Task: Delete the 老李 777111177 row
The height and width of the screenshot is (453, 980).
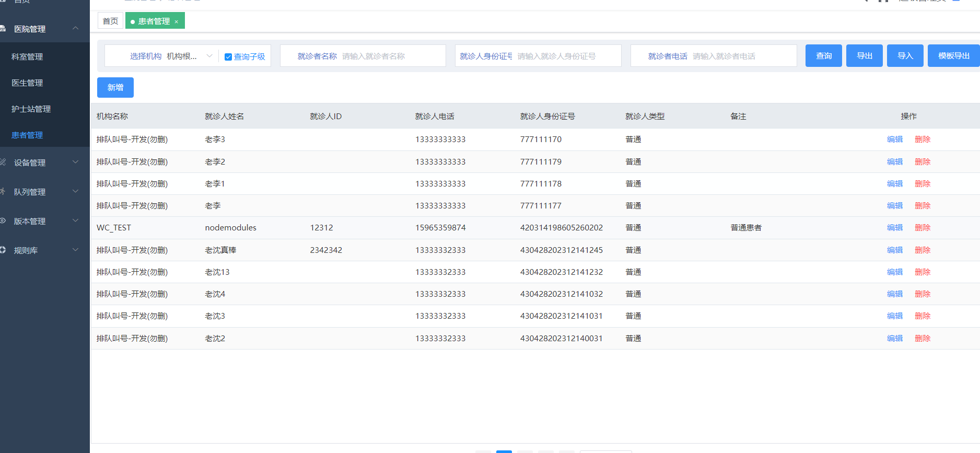Action: pyautogui.click(x=923, y=206)
